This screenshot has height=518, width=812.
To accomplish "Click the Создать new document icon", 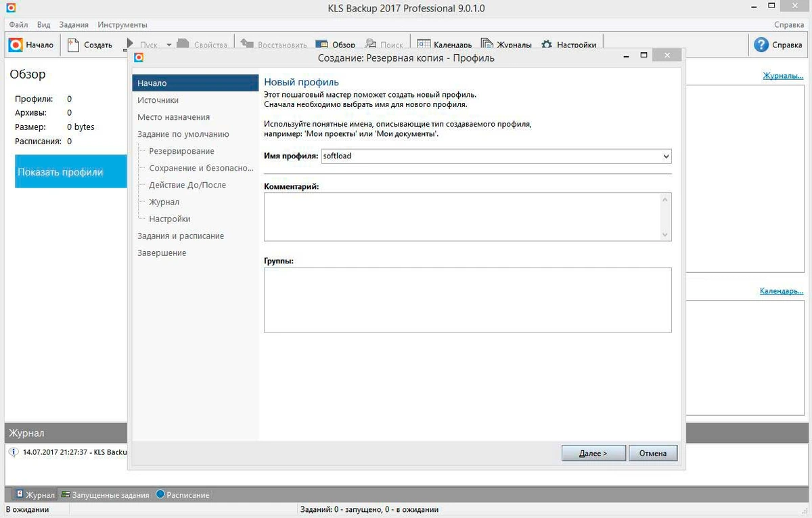I will click(x=74, y=45).
